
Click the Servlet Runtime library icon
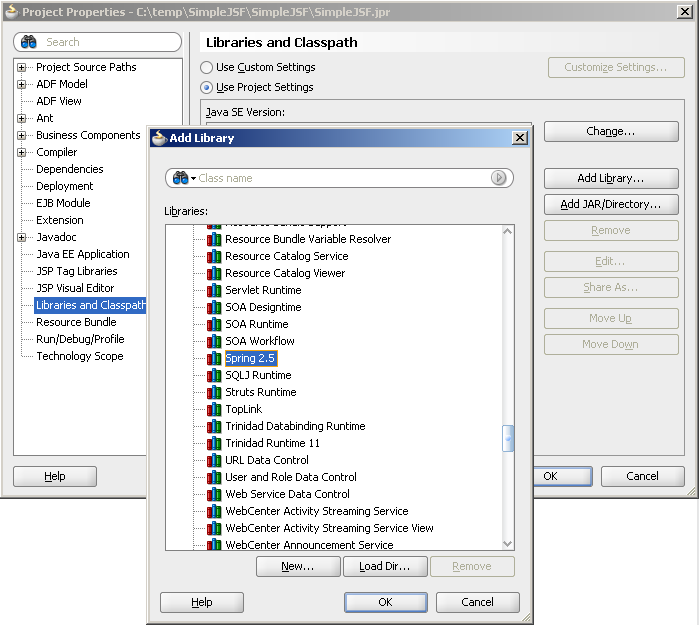click(214, 290)
